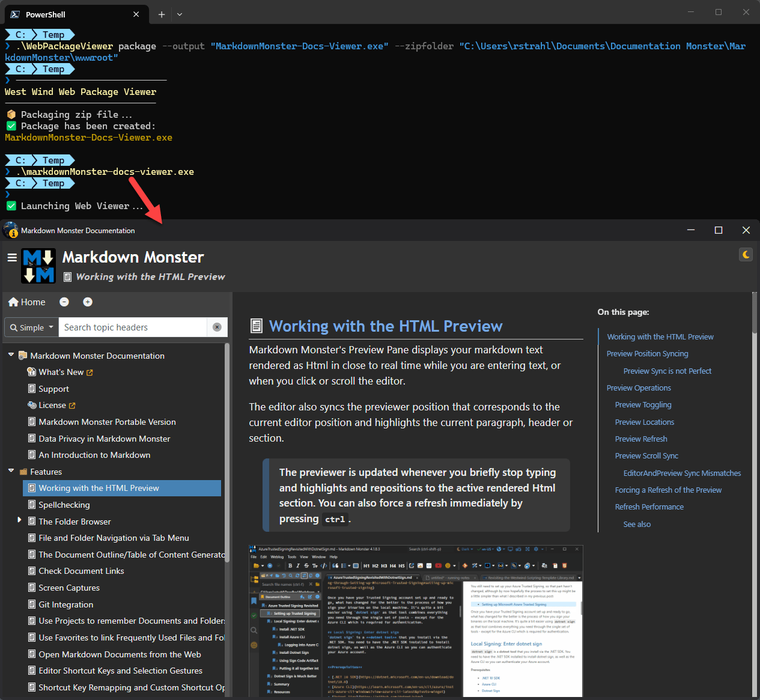Viewport: 760px width, 700px height.
Task: Open The Folder Browser topic
Action: click(x=74, y=522)
